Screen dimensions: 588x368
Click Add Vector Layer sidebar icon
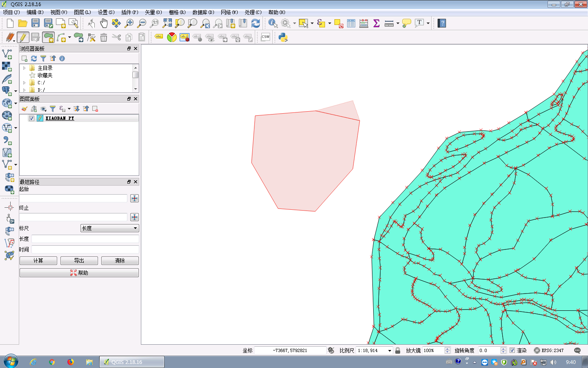tap(7, 54)
